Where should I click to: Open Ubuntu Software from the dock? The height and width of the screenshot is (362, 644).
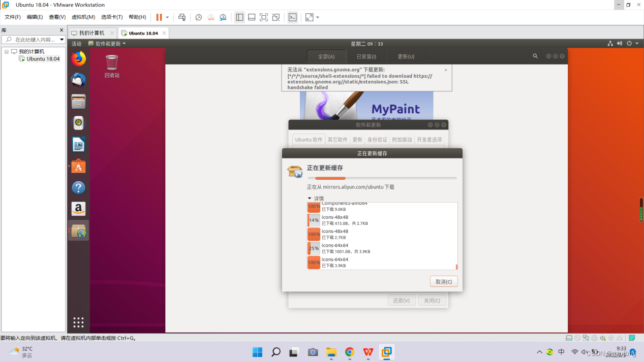click(78, 166)
